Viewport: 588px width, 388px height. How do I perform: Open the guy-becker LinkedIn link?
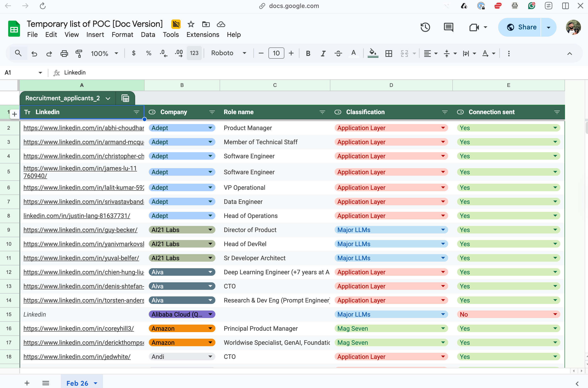(x=80, y=230)
